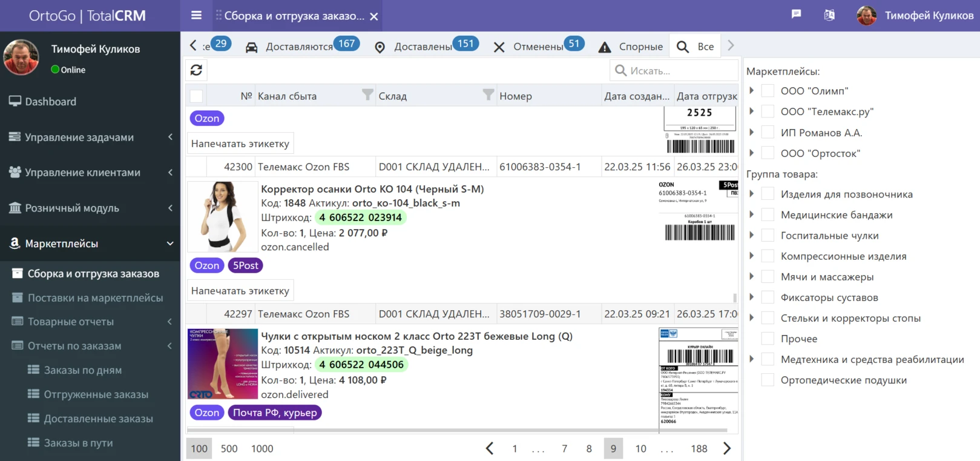The image size is (980, 461).
Task: Open Поставки на маркетплейсы link
Action: (95, 298)
